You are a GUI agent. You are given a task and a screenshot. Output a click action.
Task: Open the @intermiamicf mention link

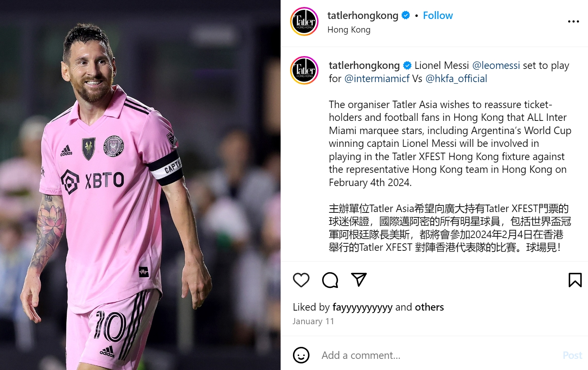click(377, 79)
